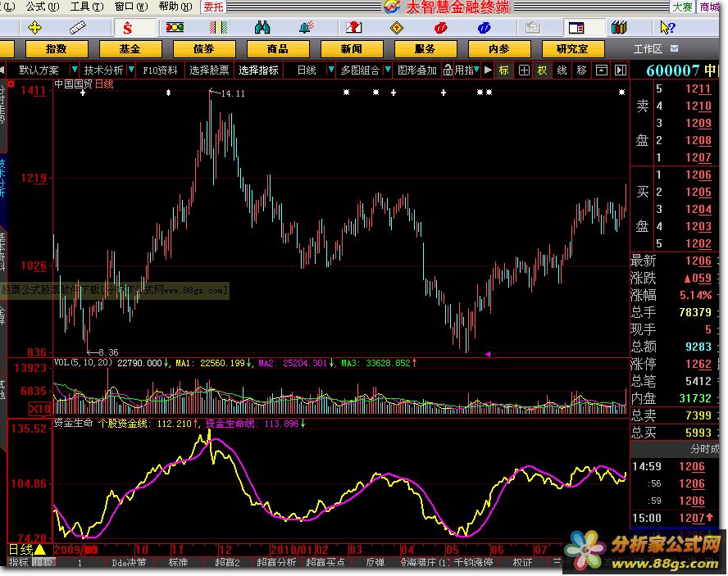728x576 pixels.
Task: Open the 日线 period dropdown arrow
Action: pyautogui.click(x=330, y=70)
